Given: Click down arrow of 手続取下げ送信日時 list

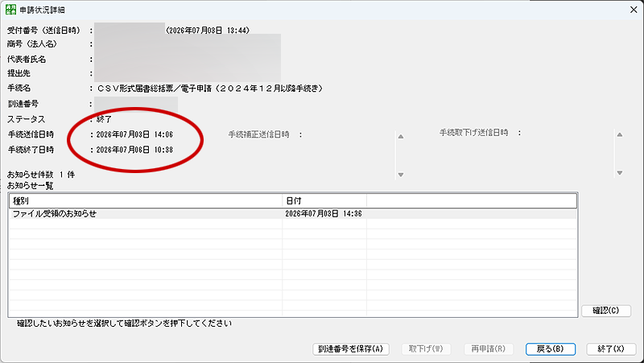Looking at the screenshot, I should coord(620,173).
